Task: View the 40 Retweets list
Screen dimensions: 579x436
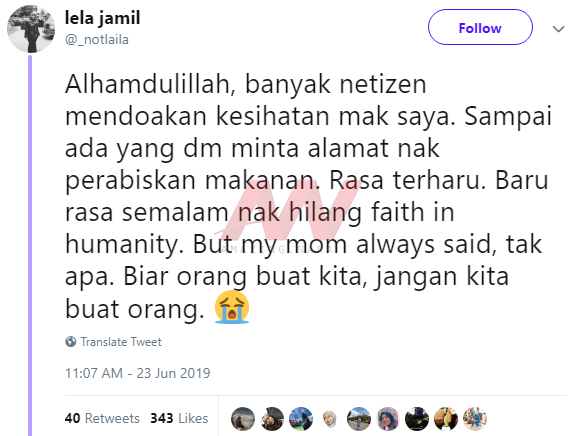Action: [x=102, y=418]
